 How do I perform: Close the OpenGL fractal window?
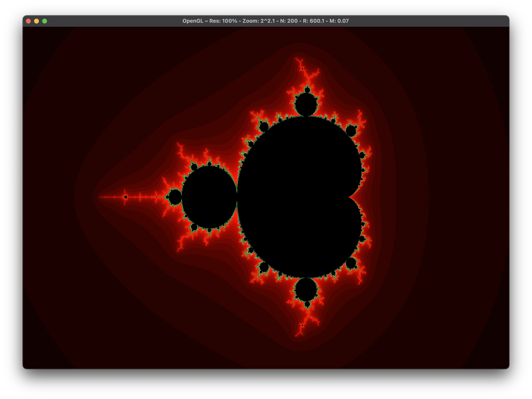(28, 21)
